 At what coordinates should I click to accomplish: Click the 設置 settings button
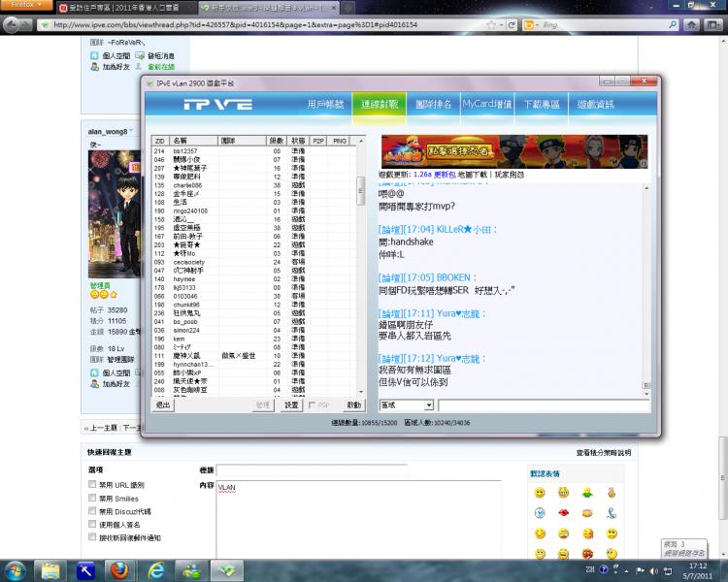tap(291, 404)
